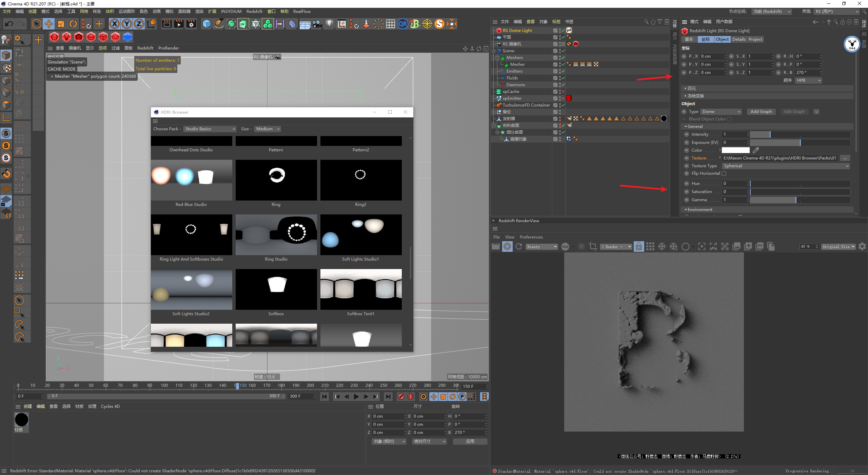
Task: Toggle the X axis lock icon
Action: (115, 24)
